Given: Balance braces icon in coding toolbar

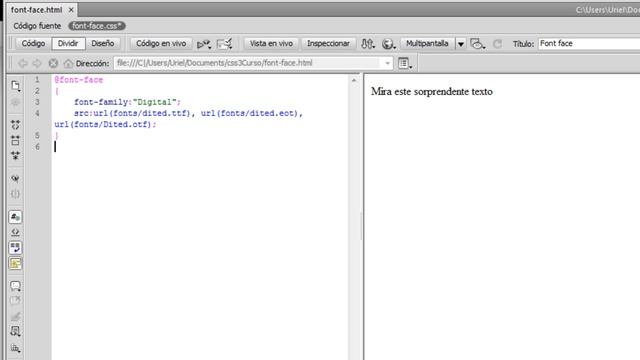Looking at the screenshot, I should 16,194.
